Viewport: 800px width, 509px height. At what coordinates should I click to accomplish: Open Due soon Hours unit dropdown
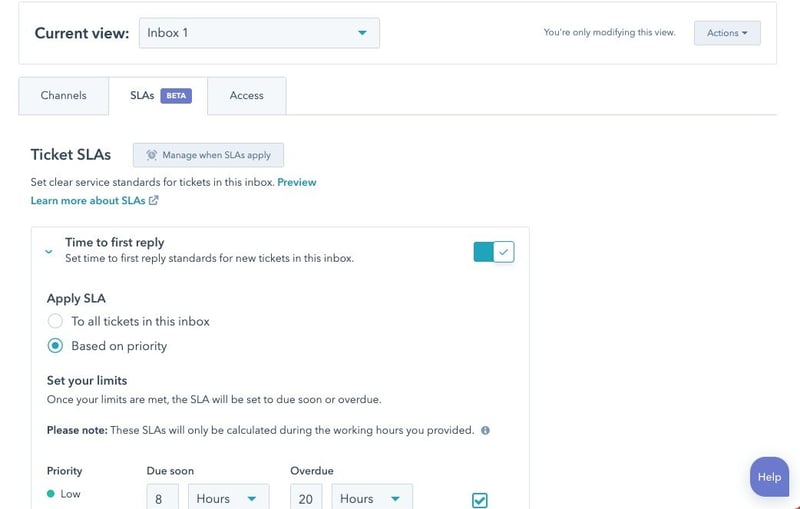pos(226,498)
